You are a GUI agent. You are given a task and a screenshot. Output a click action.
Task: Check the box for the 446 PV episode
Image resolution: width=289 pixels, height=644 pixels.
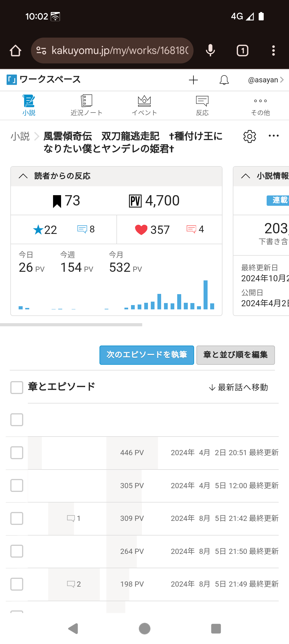coord(17,453)
